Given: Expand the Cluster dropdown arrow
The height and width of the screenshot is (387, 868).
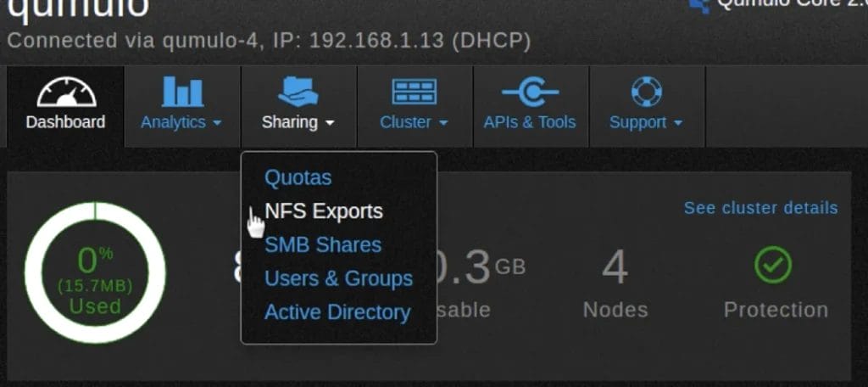Looking at the screenshot, I should pos(443,123).
